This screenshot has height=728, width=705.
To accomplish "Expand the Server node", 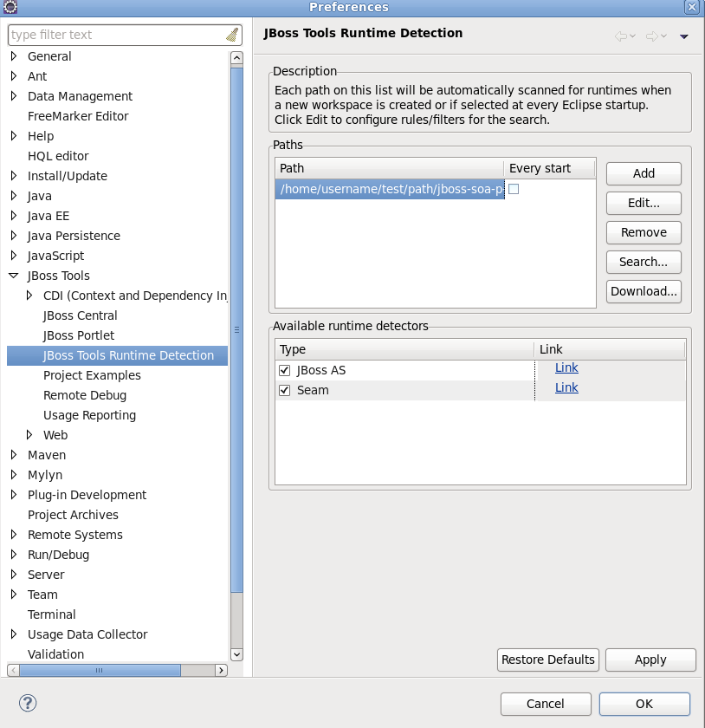I will (14, 575).
